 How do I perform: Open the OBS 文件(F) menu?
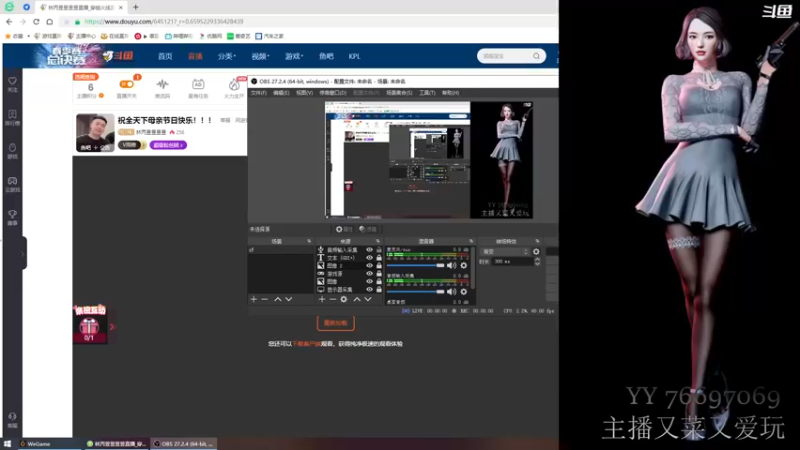click(259, 93)
